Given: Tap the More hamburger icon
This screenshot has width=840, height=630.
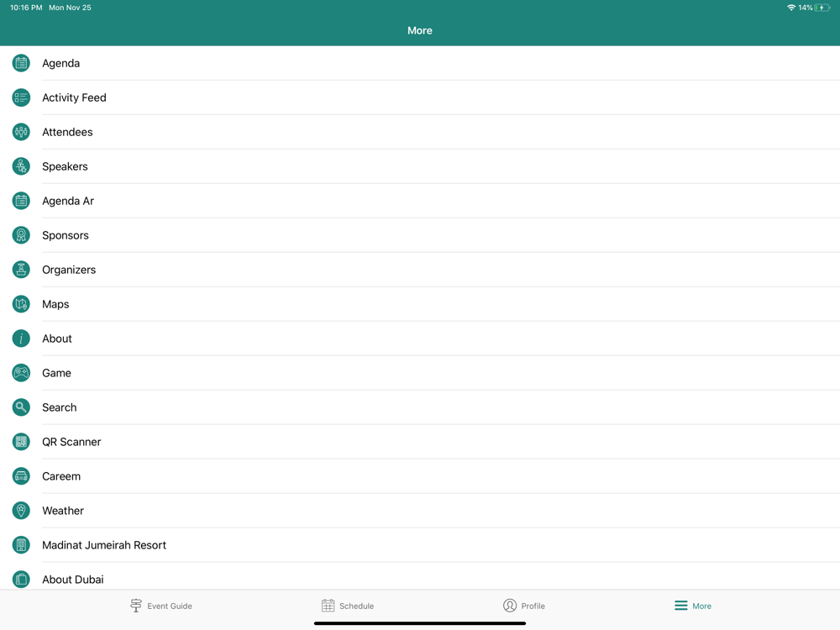Looking at the screenshot, I should click(x=681, y=606).
